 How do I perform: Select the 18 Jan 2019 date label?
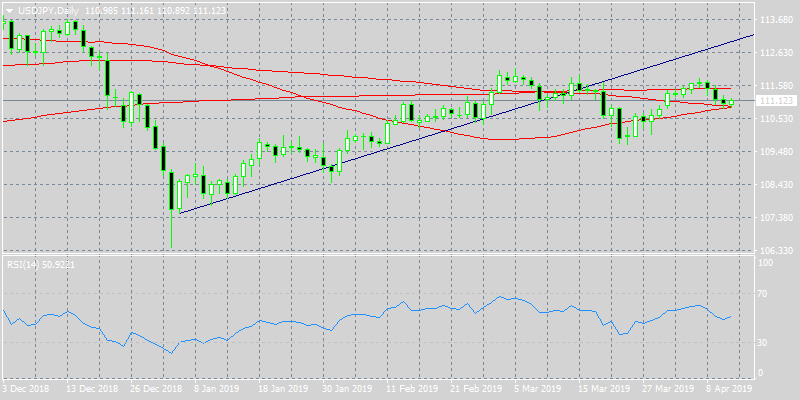[x=282, y=387]
